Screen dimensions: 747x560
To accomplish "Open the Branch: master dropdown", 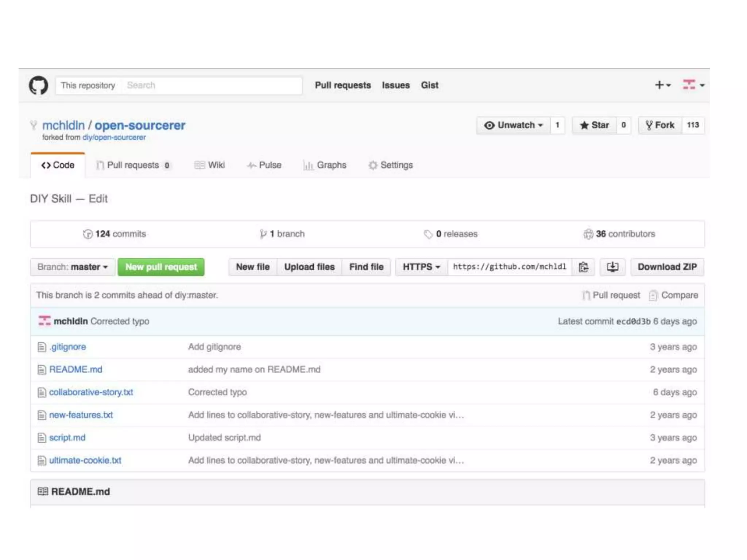I will (73, 267).
